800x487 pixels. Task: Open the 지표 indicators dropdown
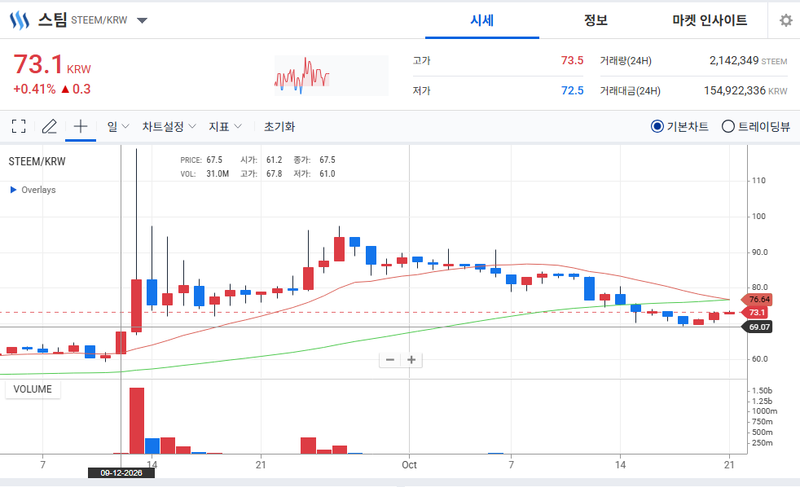[x=225, y=126]
